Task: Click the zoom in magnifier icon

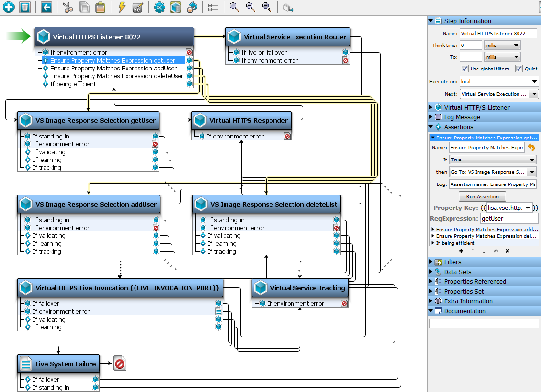Action: 250,7
